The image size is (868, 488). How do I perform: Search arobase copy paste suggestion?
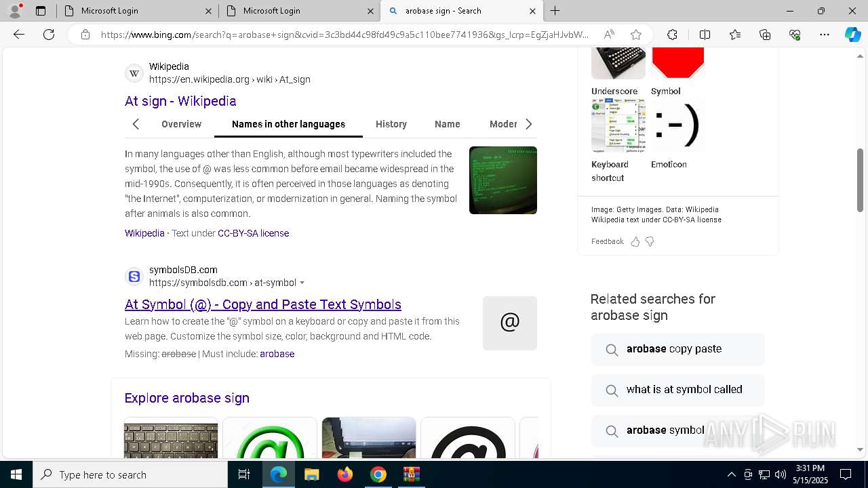tap(678, 349)
